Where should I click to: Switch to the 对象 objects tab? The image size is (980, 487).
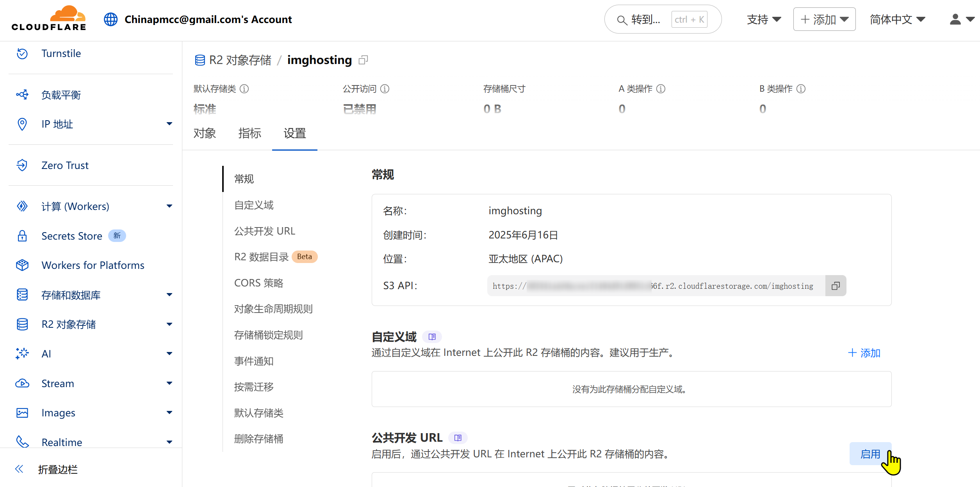205,133
